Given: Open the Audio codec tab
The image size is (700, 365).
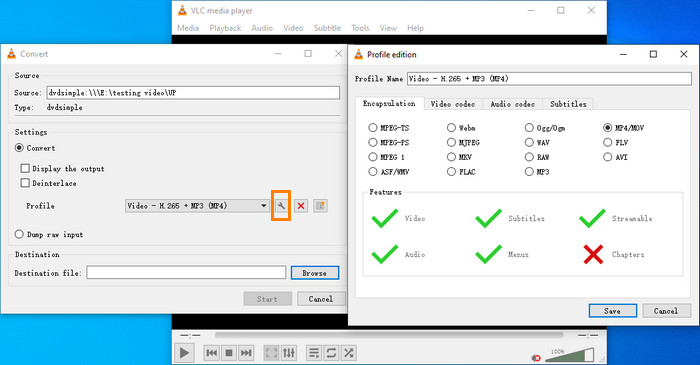Looking at the screenshot, I should pyautogui.click(x=512, y=104).
